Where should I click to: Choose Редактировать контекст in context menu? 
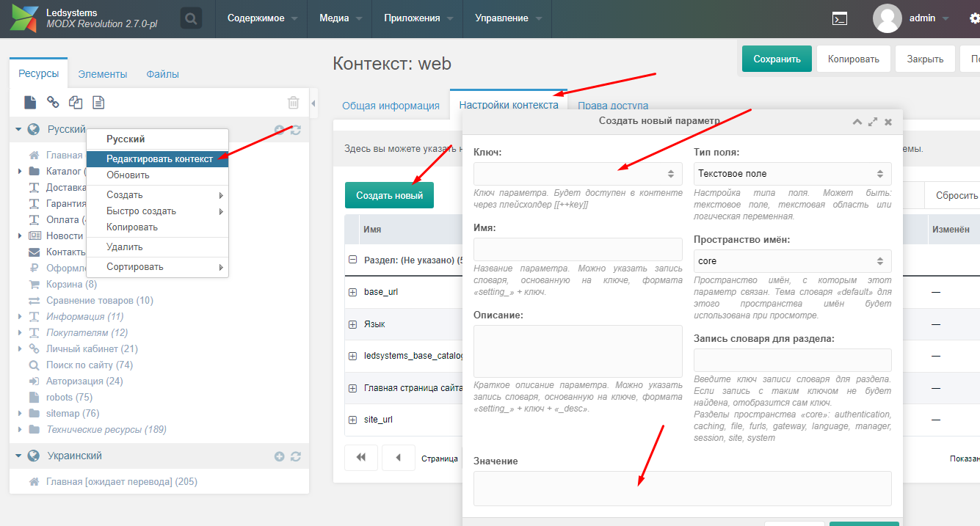pos(158,159)
